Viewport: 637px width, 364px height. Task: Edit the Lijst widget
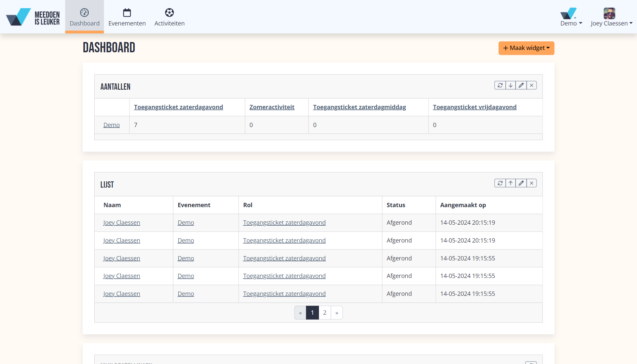click(521, 183)
